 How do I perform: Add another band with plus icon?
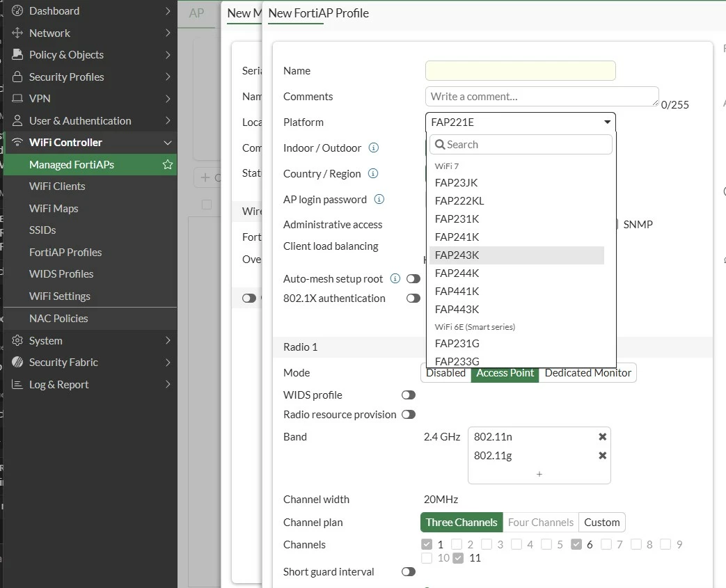pyautogui.click(x=539, y=474)
